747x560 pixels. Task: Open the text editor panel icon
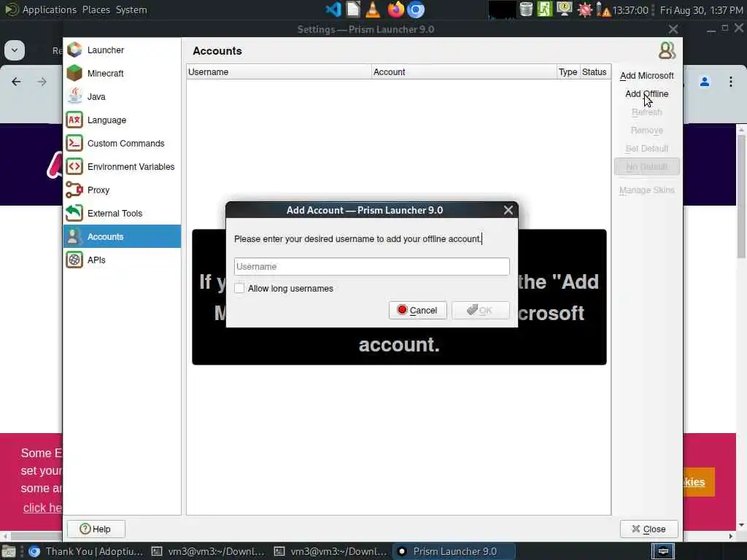tap(353, 9)
